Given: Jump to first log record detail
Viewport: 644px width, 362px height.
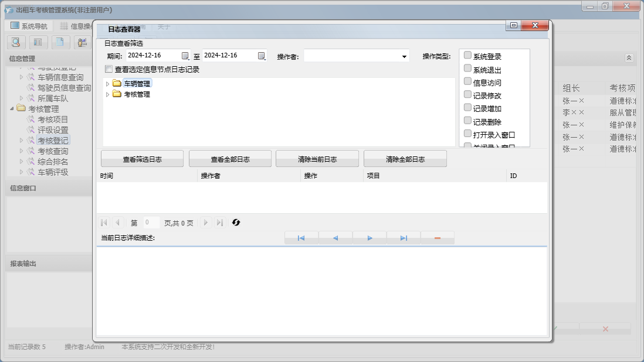Looking at the screenshot, I should (301, 238).
